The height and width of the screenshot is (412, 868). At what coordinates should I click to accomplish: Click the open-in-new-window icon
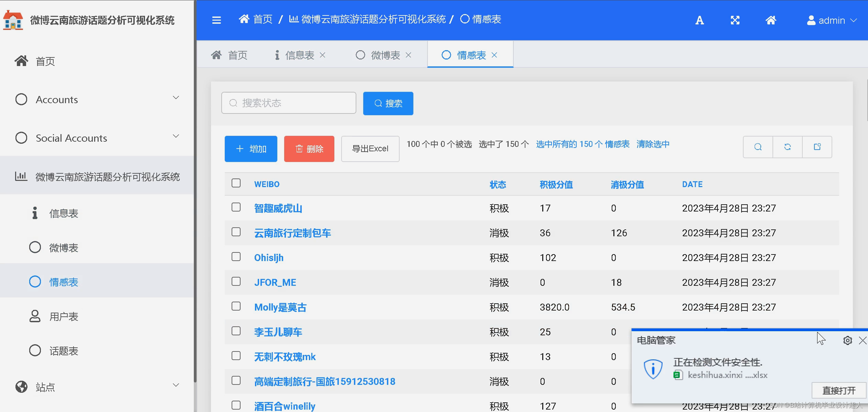pyautogui.click(x=817, y=147)
